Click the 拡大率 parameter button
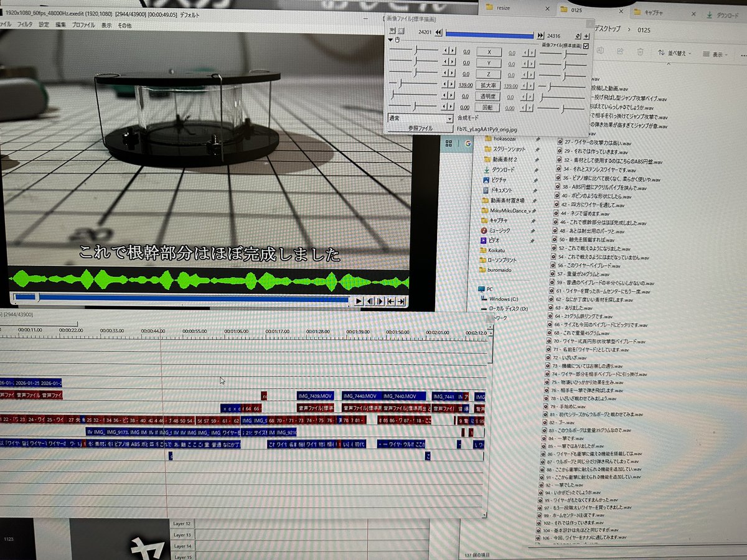Screen dimensions: 747x560 click(489, 86)
